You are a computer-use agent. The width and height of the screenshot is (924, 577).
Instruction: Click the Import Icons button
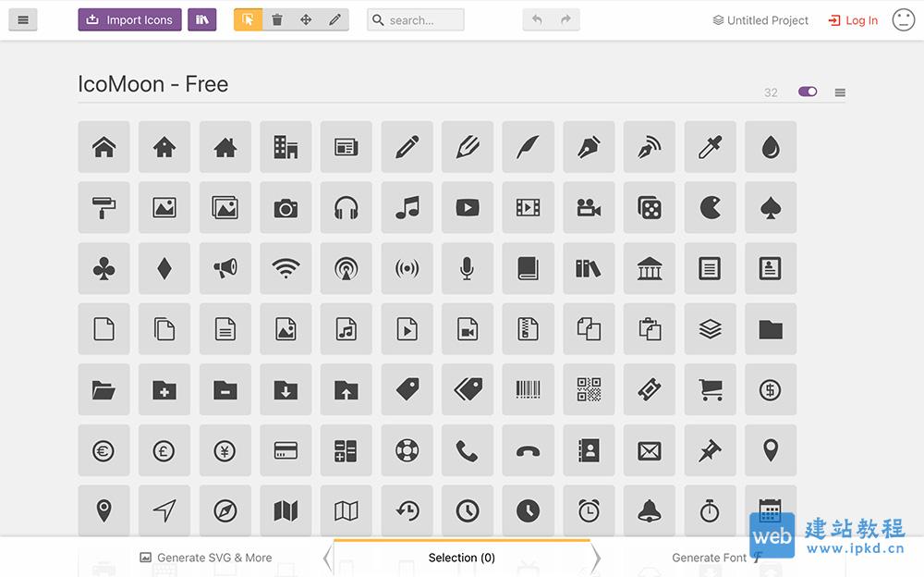[129, 19]
